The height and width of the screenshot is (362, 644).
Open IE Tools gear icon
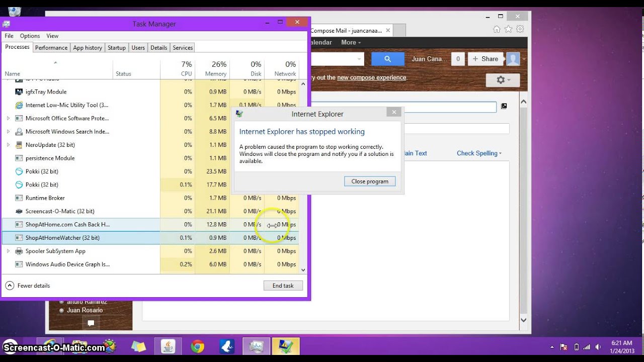point(520,30)
